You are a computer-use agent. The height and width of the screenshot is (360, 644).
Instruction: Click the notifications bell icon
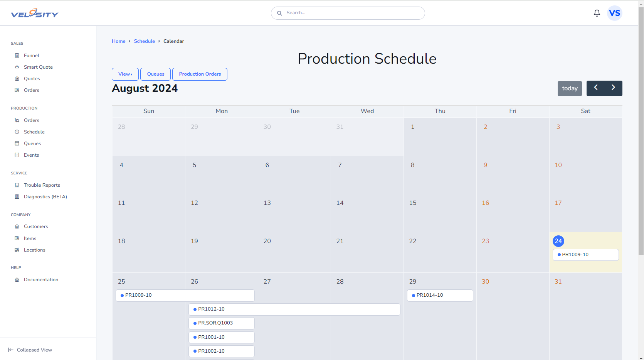(x=597, y=13)
